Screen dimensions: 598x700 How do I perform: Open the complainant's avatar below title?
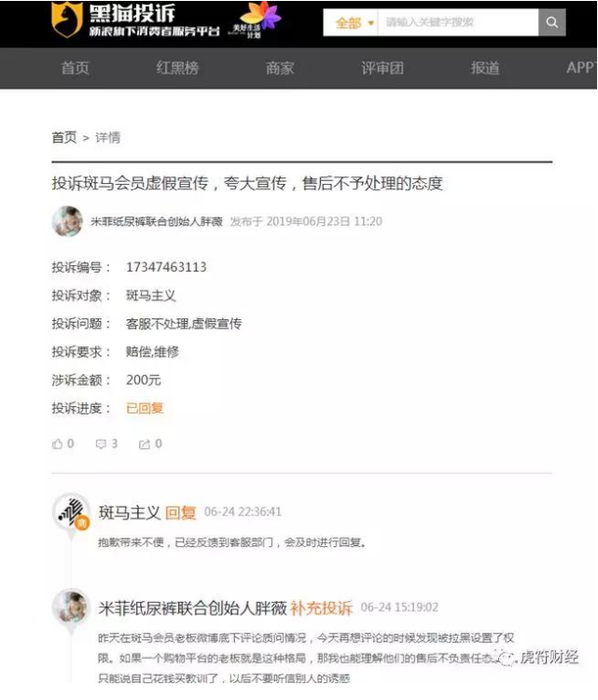(x=67, y=221)
